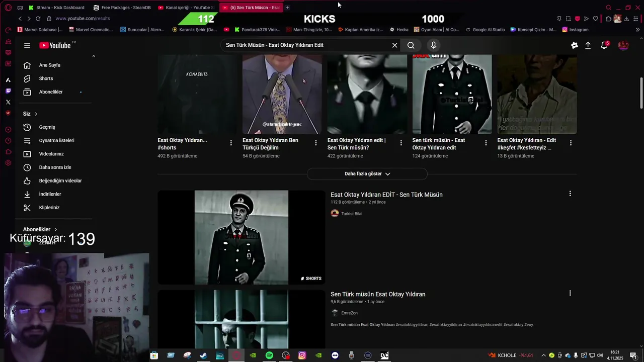The height and width of the screenshot is (362, 644).
Task: Open Daha sonra izle list
Action: [x=54, y=167]
